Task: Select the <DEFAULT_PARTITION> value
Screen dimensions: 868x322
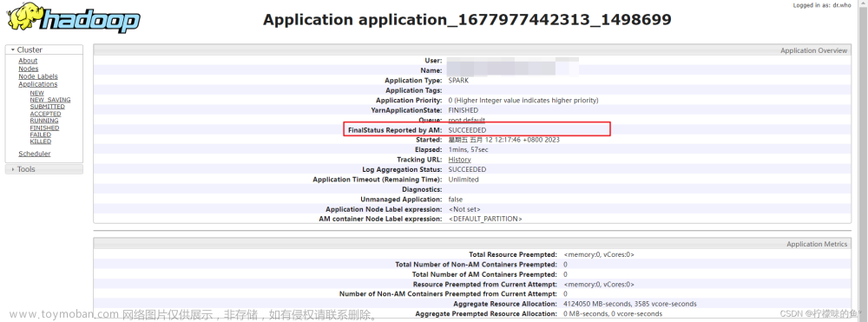Action: pos(485,219)
